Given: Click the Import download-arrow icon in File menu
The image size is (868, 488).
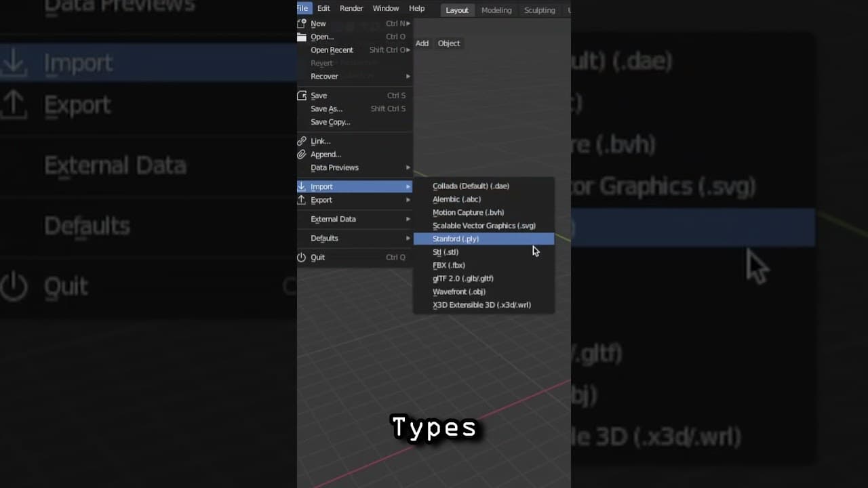Looking at the screenshot, I should click(302, 186).
